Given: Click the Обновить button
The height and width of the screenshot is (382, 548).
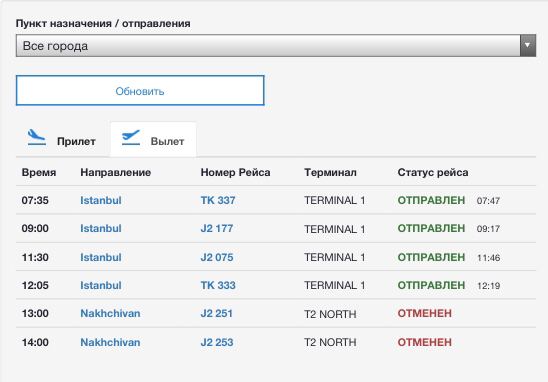Looking at the screenshot, I should click(x=140, y=91).
